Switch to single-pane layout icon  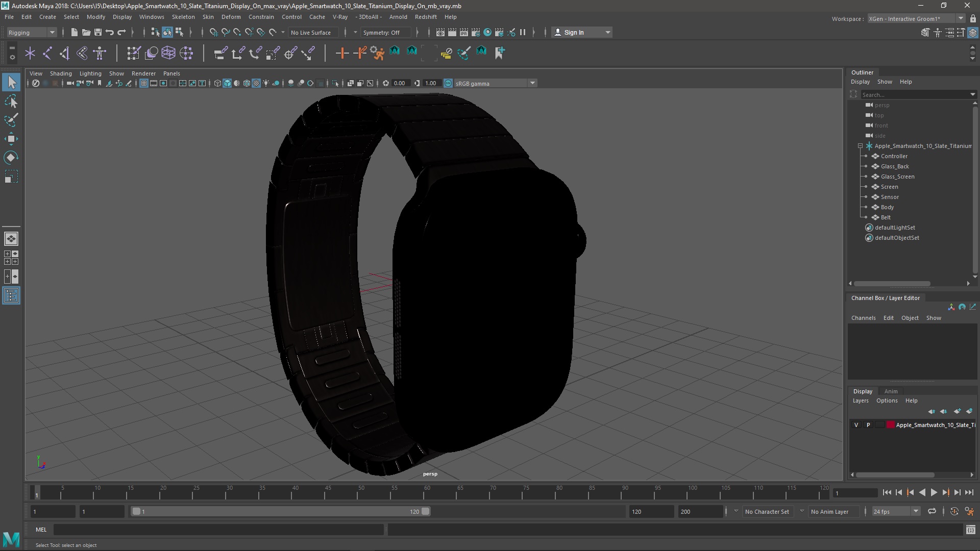pyautogui.click(x=11, y=239)
